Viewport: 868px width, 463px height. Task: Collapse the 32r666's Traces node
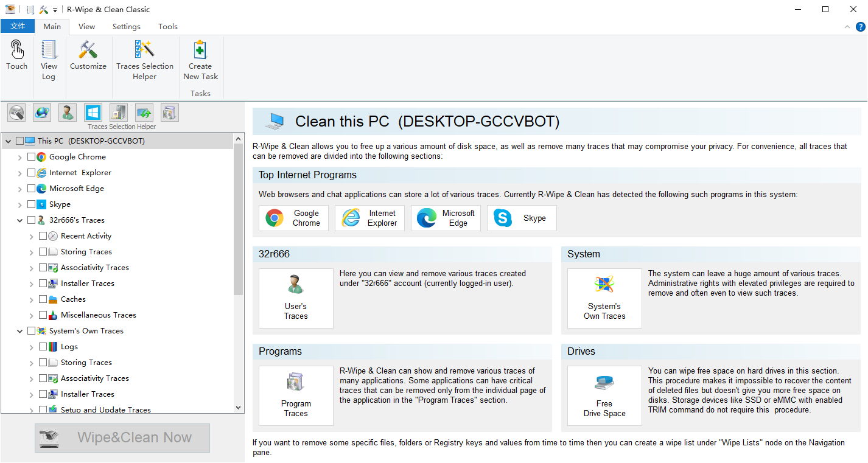[20, 220]
